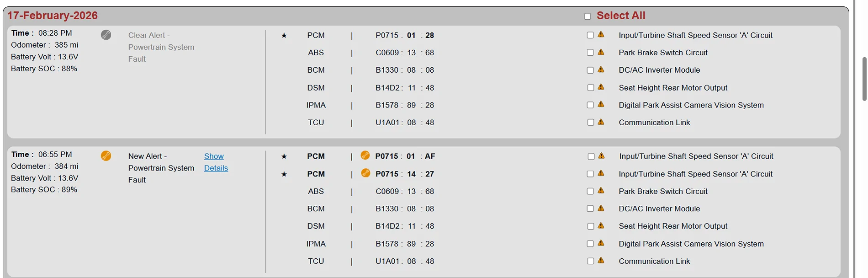
Task: Click the orange wrench icon beside New Alert
Action: (x=106, y=156)
